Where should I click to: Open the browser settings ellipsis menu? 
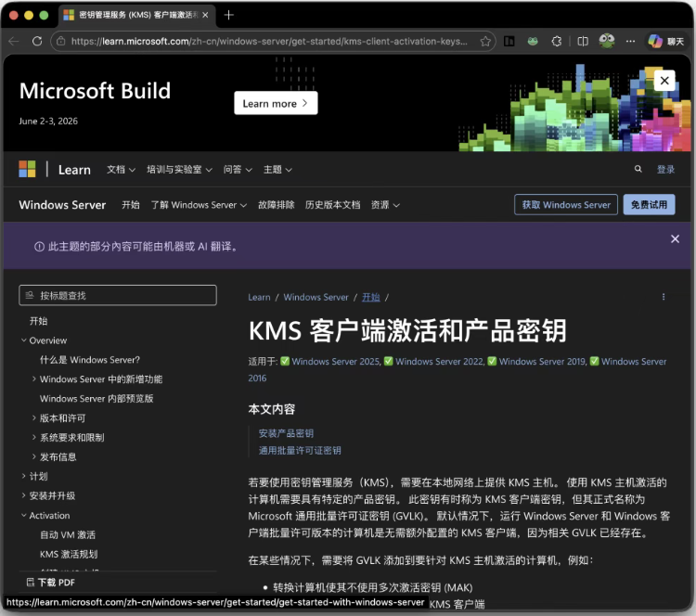630,41
